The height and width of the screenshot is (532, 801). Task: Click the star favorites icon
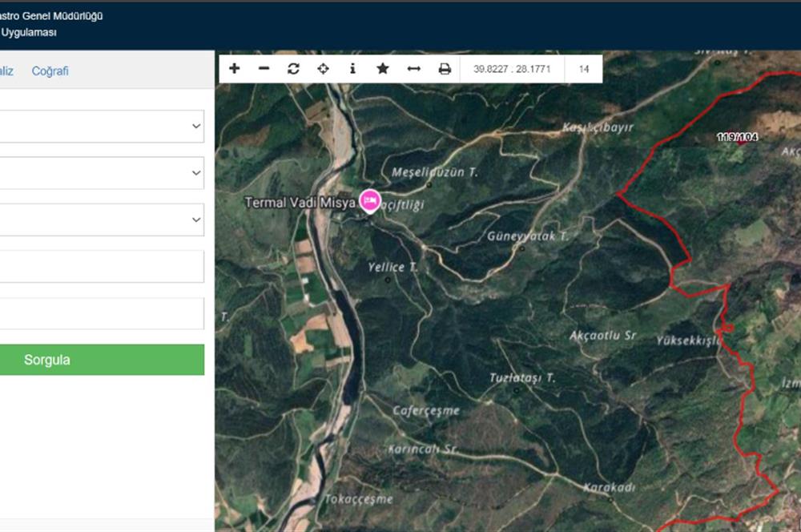point(382,70)
